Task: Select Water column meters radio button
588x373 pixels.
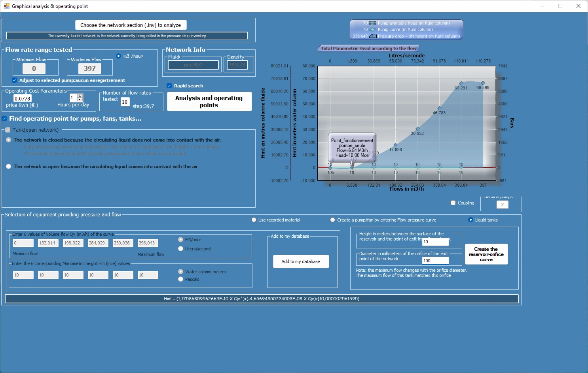Action: 180,272
